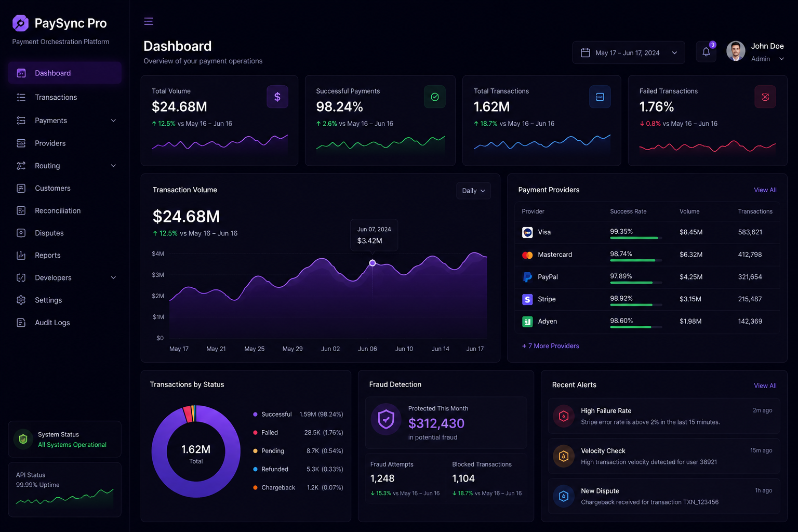
Task: Open the New Dispute alert
Action: (664, 496)
